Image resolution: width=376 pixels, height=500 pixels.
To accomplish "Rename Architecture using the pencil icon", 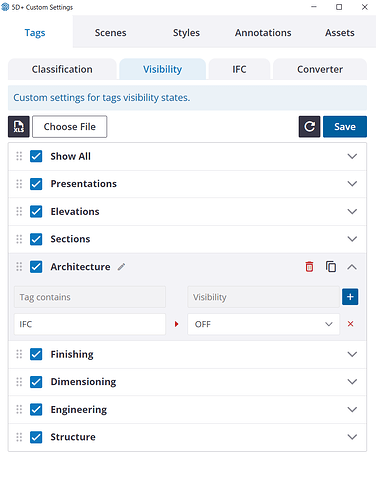I will (121, 267).
